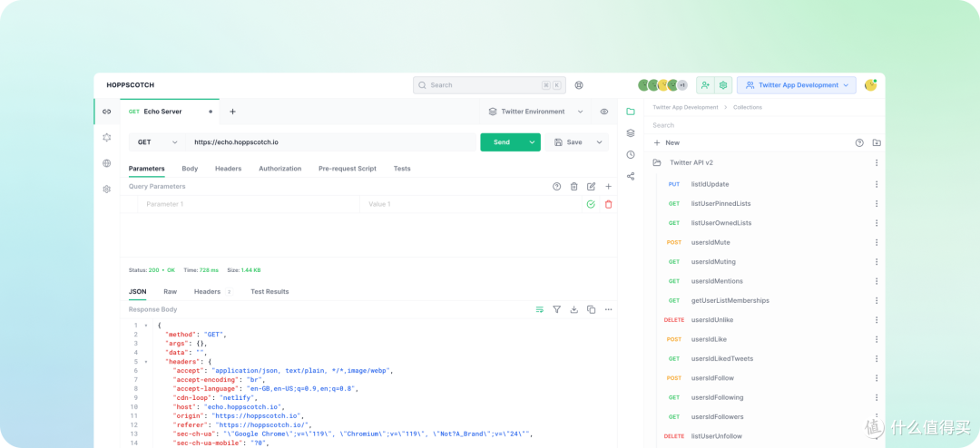Click the request URL field
Viewport: 980px width, 448px height.
tap(330, 142)
